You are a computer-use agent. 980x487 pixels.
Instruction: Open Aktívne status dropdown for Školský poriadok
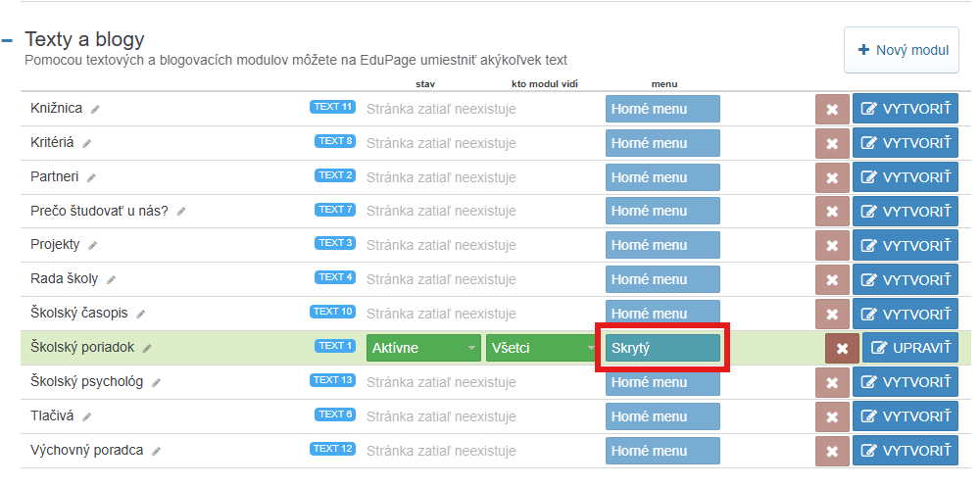click(423, 348)
